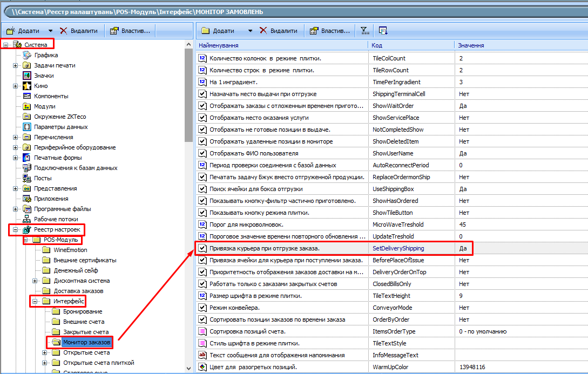Select the Кино star icon
588x374 pixels.
[26, 86]
